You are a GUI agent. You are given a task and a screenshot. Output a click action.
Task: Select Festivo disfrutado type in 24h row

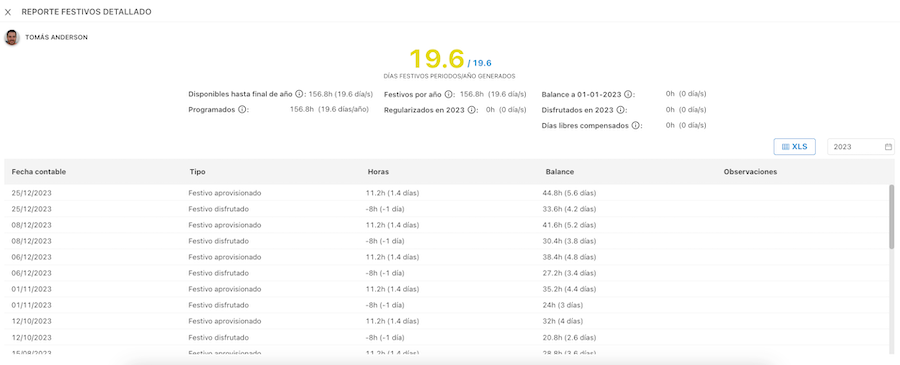[x=219, y=305]
